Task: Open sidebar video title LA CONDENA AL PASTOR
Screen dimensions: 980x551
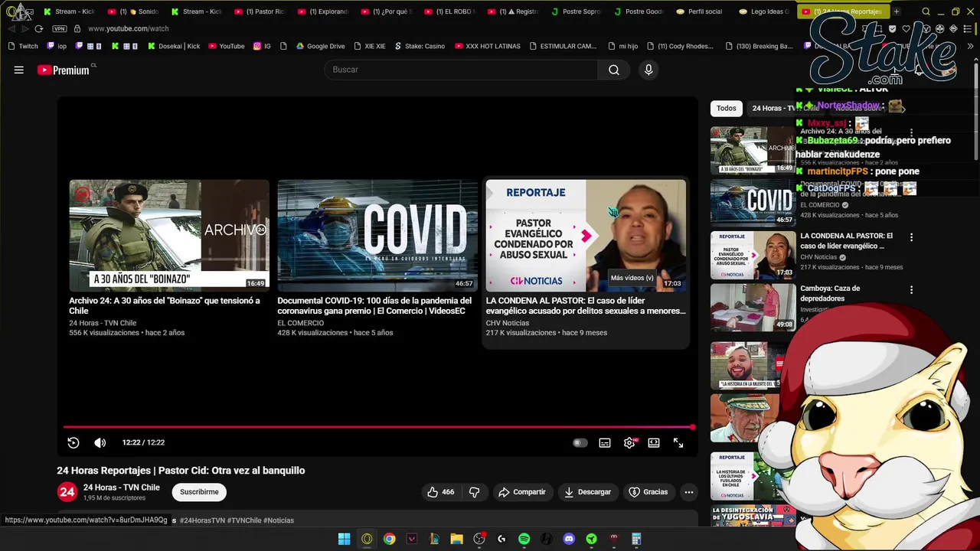Action: (847, 241)
